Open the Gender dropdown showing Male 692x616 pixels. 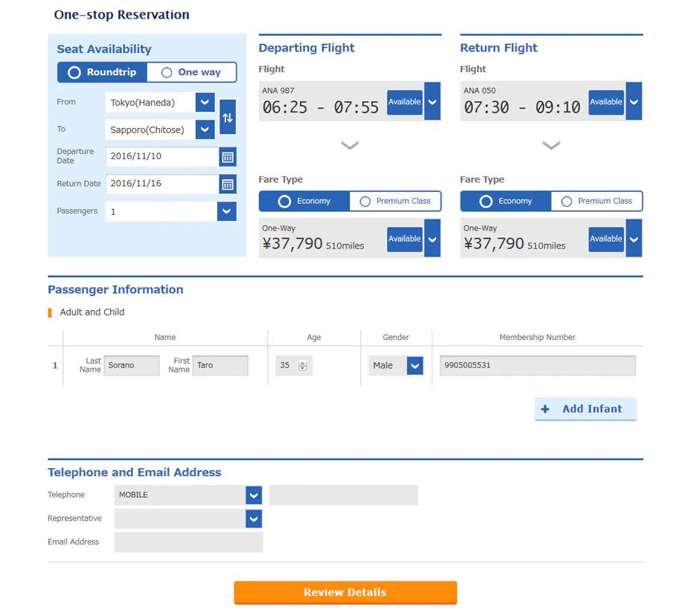tap(416, 365)
